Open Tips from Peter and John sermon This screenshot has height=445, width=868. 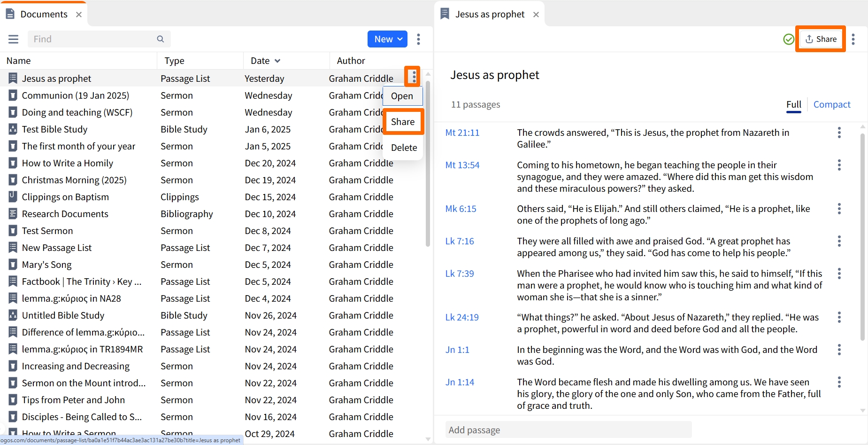click(73, 400)
